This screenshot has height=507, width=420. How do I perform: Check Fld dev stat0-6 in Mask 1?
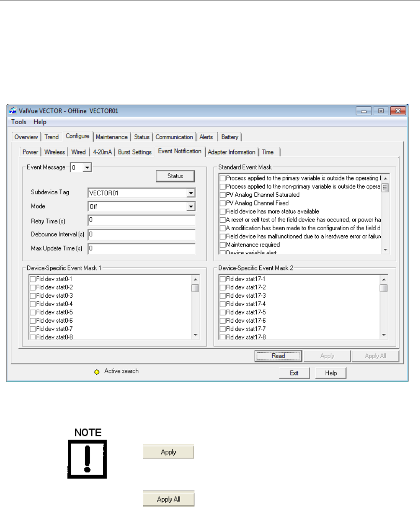coord(33,321)
